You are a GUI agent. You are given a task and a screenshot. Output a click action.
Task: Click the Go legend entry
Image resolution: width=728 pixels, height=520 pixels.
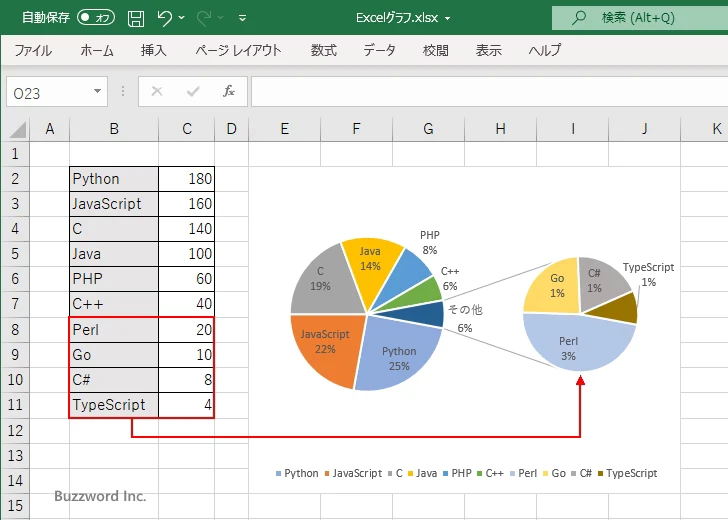[554, 473]
